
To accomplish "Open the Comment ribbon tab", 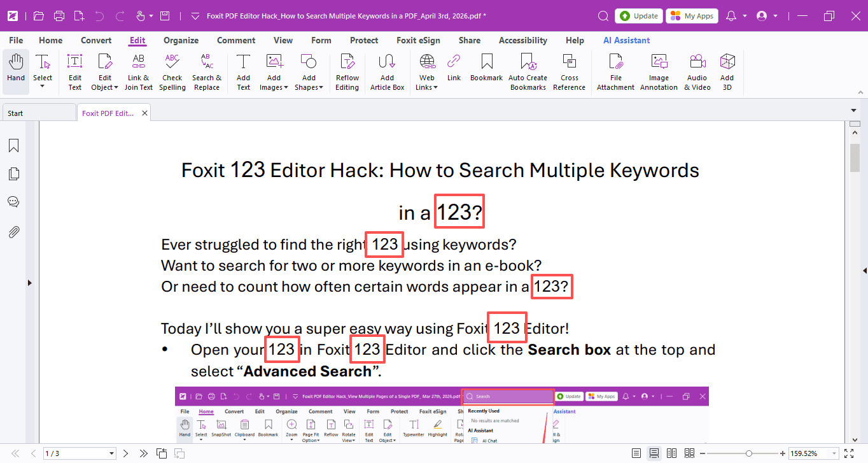I will pyautogui.click(x=236, y=40).
